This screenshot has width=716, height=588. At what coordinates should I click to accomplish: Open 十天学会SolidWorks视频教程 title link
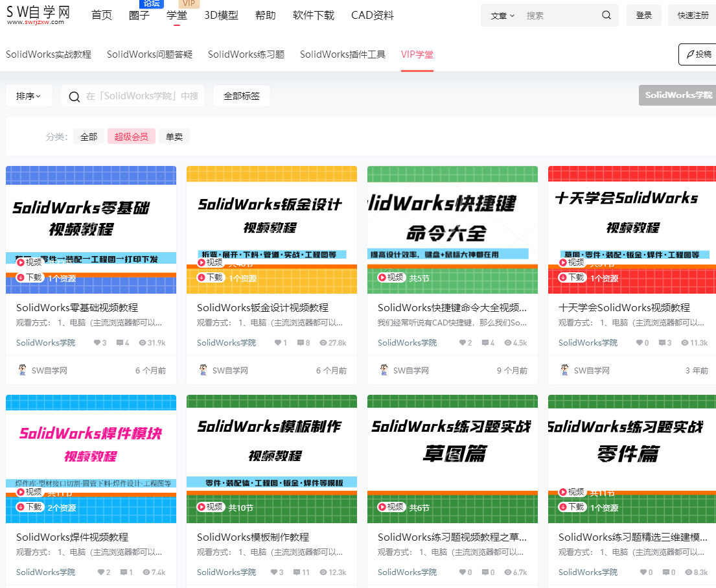(624, 307)
